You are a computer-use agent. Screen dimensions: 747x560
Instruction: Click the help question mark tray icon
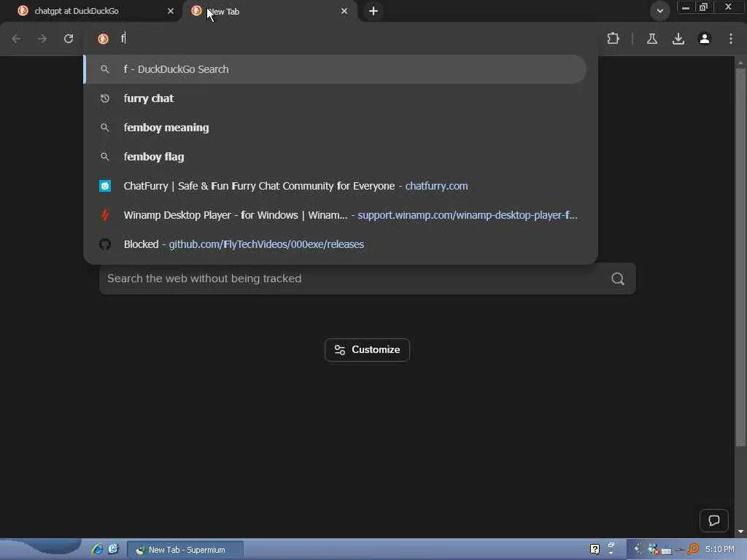(595, 549)
